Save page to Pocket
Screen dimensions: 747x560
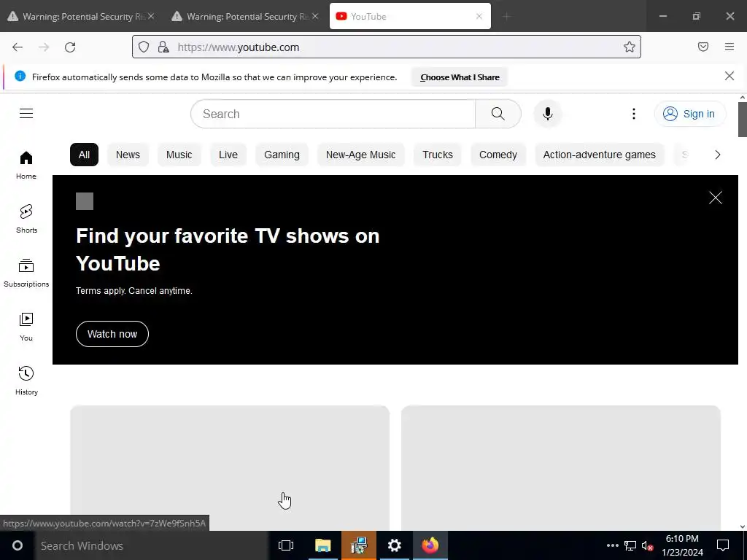[703, 47]
